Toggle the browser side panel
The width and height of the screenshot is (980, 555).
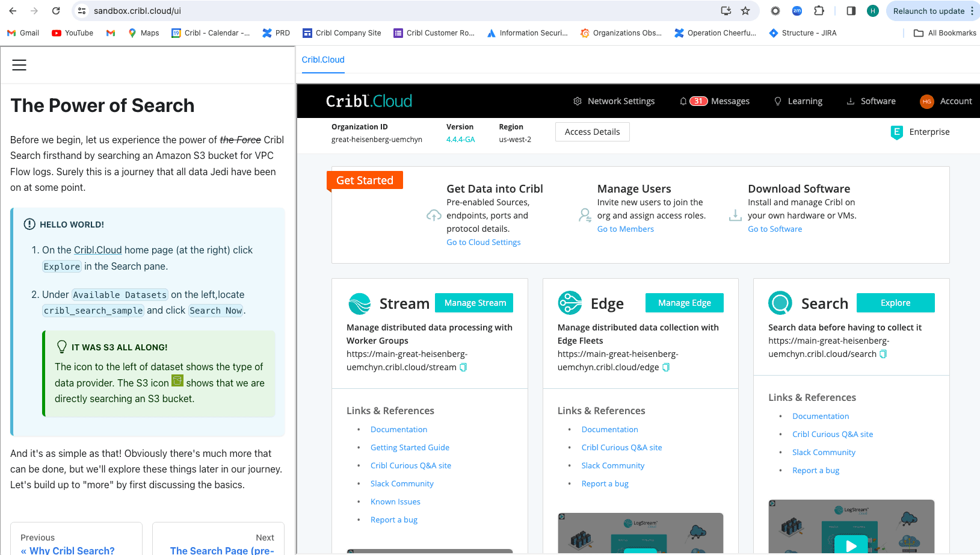(x=851, y=11)
